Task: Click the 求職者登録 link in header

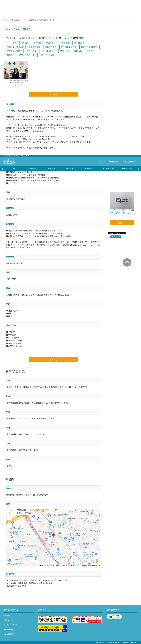Action: tap(114, 162)
